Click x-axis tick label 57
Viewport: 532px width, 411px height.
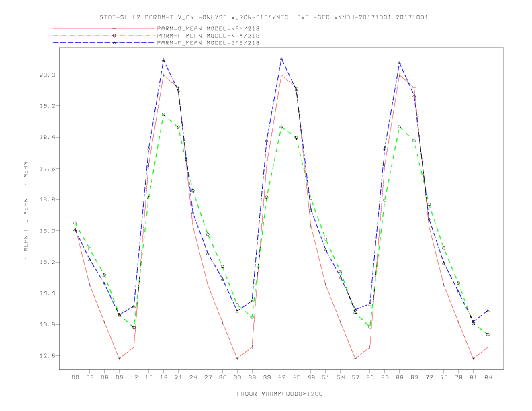tap(355, 377)
